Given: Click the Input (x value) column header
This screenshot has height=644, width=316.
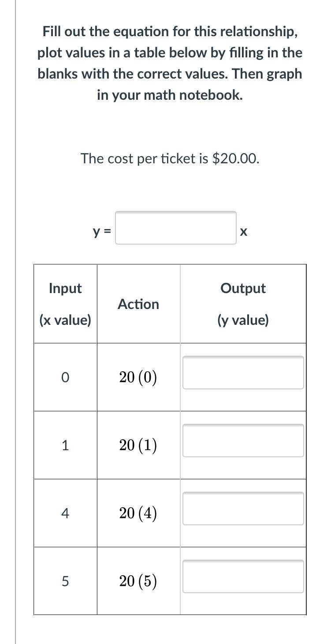Looking at the screenshot, I should 65,304.
